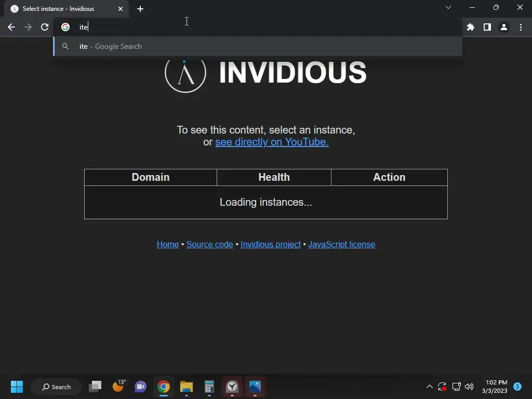Open Task View on the taskbar

tap(95, 387)
